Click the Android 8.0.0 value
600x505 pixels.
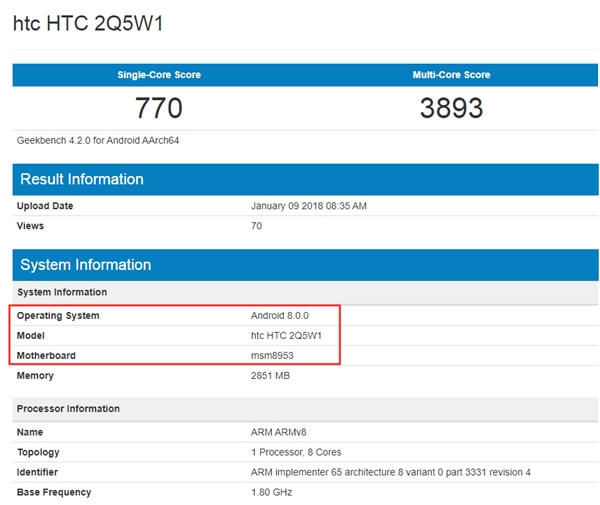280,316
